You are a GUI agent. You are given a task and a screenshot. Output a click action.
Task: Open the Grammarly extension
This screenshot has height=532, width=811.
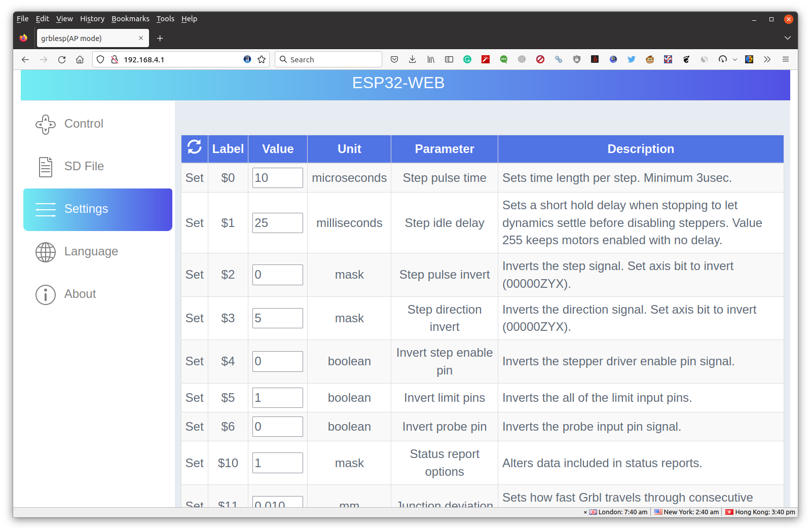pos(467,59)
